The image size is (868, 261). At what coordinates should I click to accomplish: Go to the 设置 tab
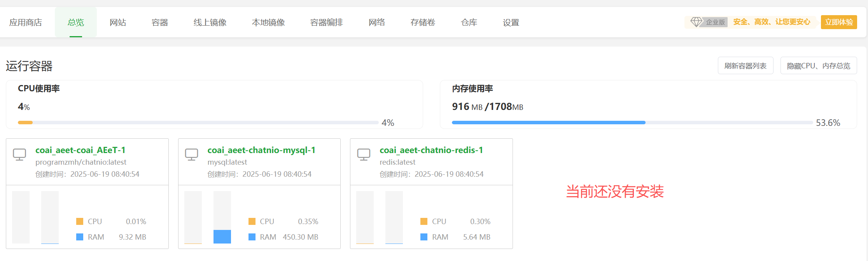pos(511,23)
